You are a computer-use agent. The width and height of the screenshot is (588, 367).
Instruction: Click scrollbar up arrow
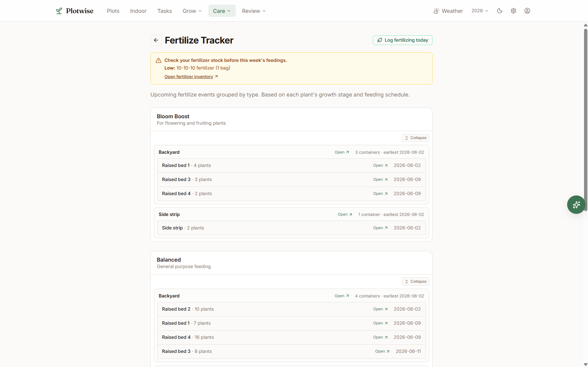pos(586,25)
